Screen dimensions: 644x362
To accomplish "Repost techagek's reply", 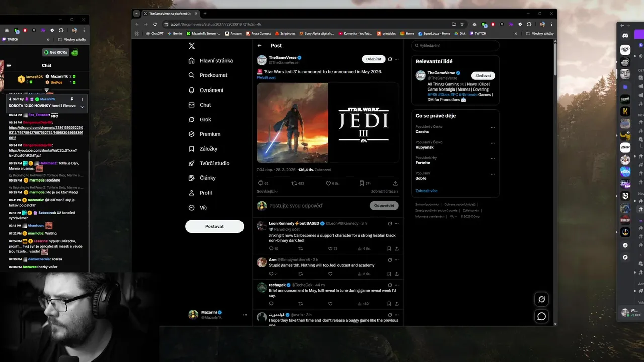I will click(300, 304).
